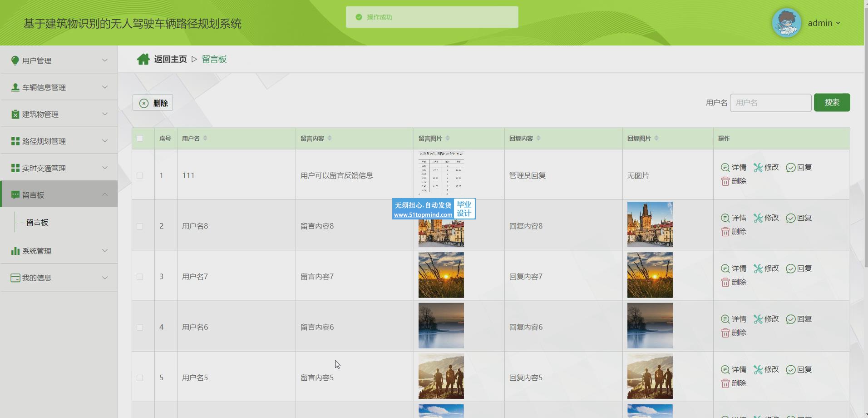Image resolution: width=868 pixels, height=418 pixels.
Task: Open the admin account dropdown
Action: pyautogui.click(x=824, y=23)
